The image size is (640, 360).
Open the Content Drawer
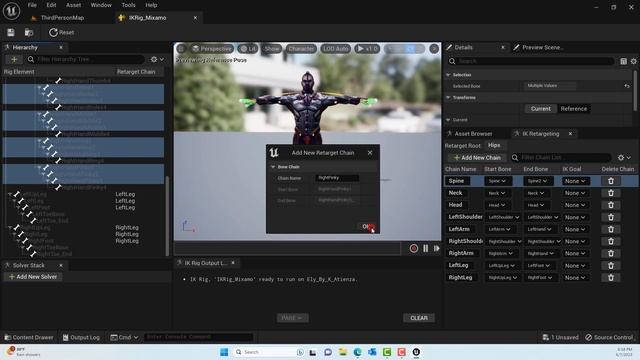pyautogui.click(x=29, y=338)
